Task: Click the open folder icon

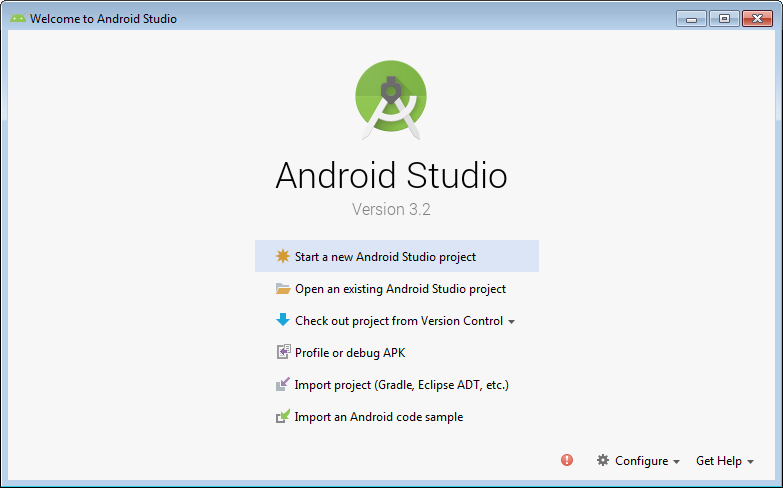Action: click(283, 289)
